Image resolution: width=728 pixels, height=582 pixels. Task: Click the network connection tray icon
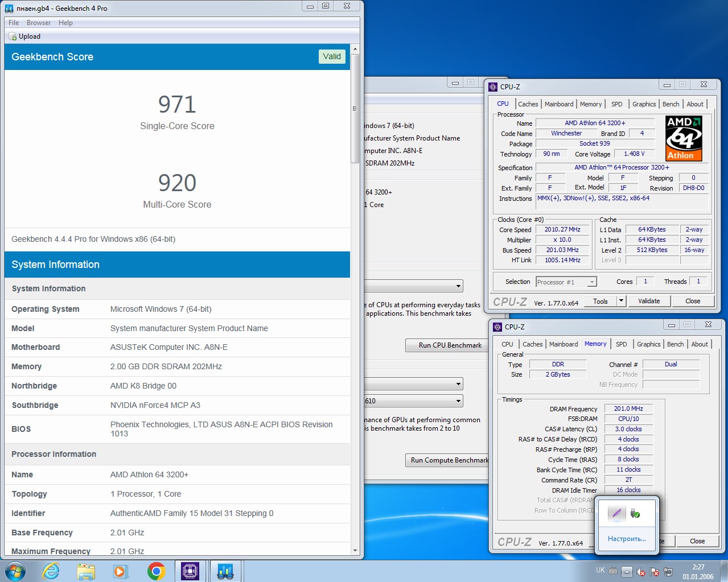click(x=668, y=572)
